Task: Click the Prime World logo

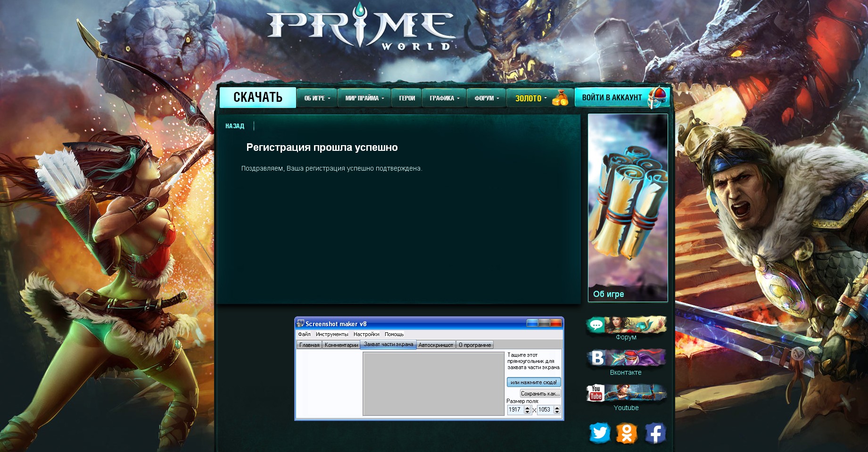Action: tap(361, 27)
